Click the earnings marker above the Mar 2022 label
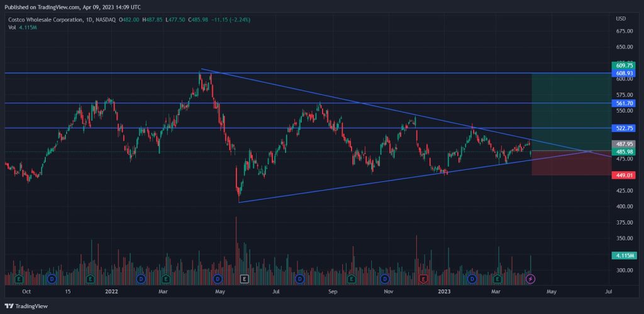Viewport: 644px width, 314px height. [165, 279]
